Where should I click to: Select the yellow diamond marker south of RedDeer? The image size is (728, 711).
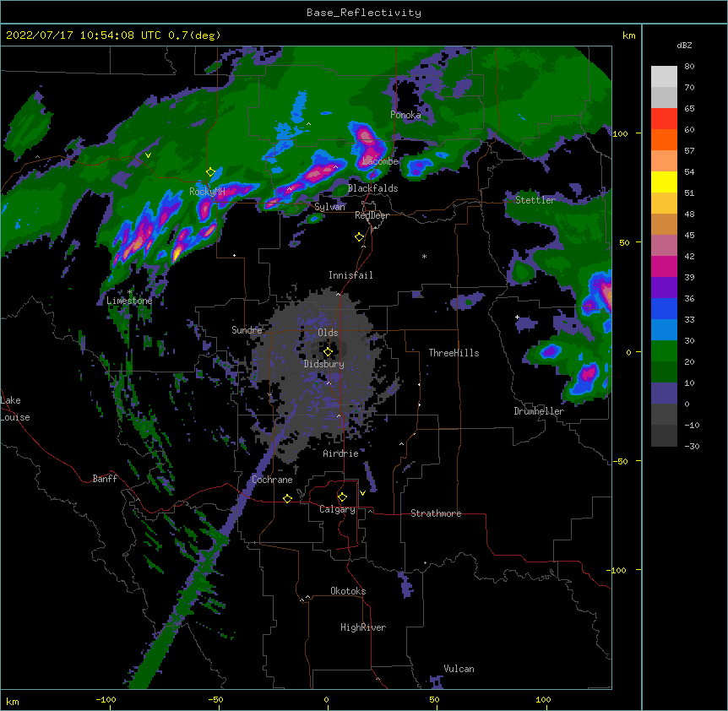click(x=359, y=237)
